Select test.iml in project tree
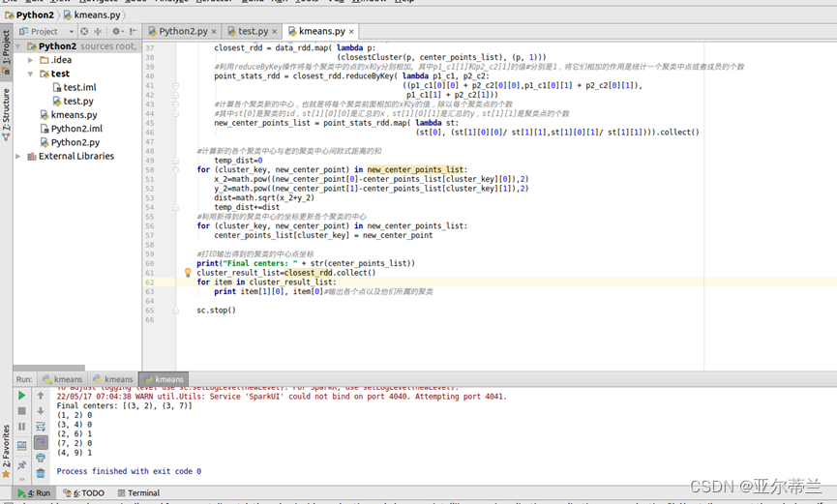 (x=75, y=88)
